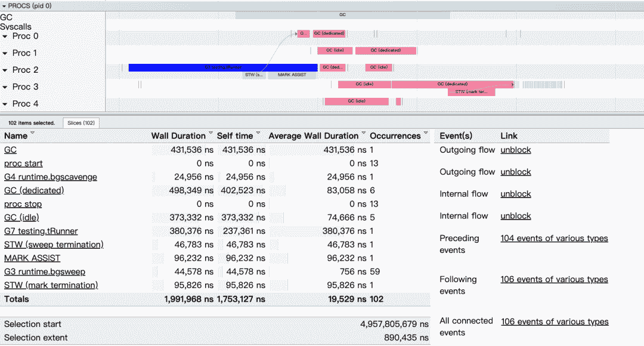Viewport: 644px width, 346px height.
Task: Collapse the Proc 0 track
Action: [5, 36]
